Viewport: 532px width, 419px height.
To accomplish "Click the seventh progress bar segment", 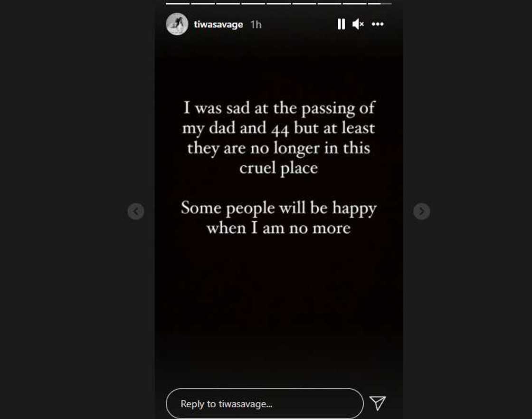I will point(329,3).
